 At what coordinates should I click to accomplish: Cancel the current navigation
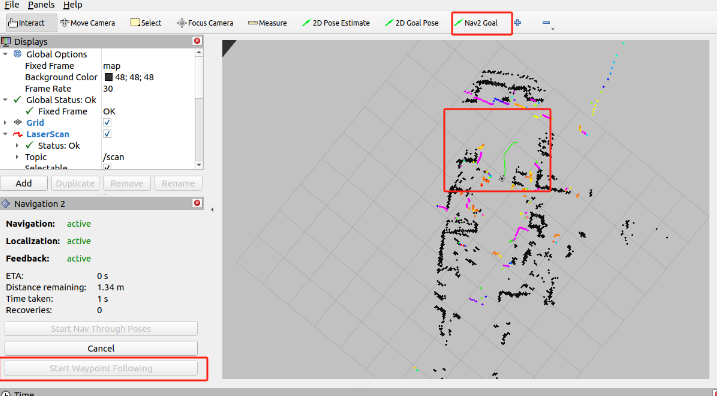[x=101, y=349]
